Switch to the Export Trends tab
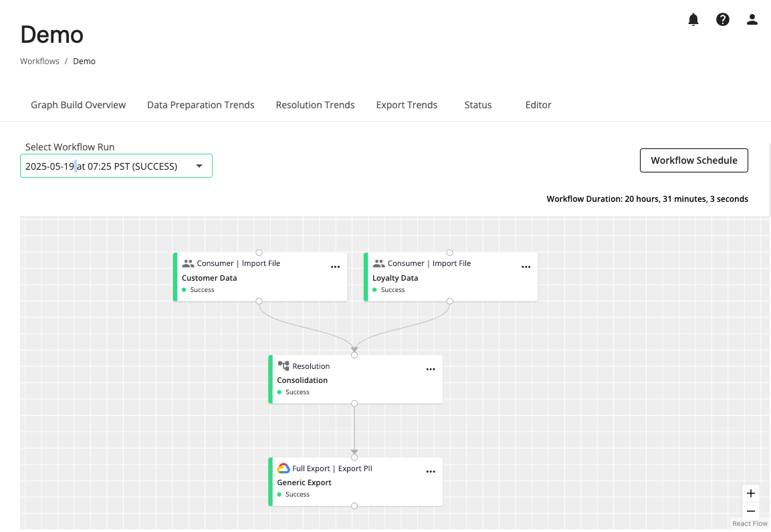 click(x=407, y=105)
